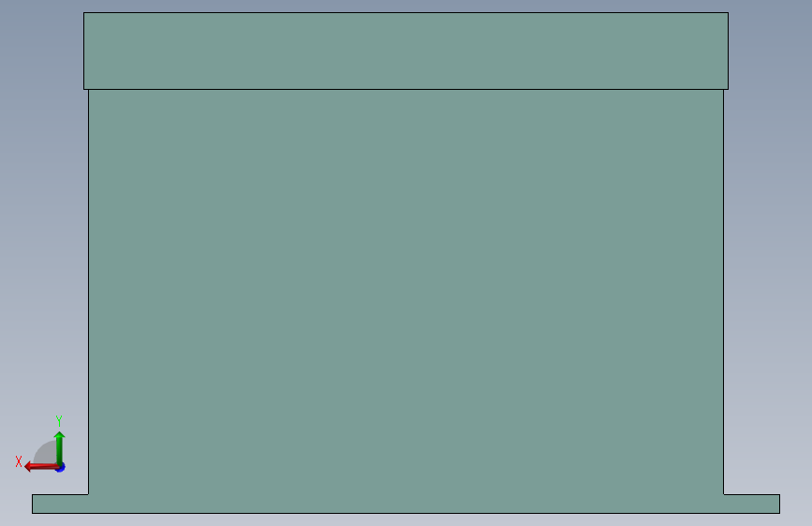
Task: Select the top edge of the cap
Action: coord(406,12)
